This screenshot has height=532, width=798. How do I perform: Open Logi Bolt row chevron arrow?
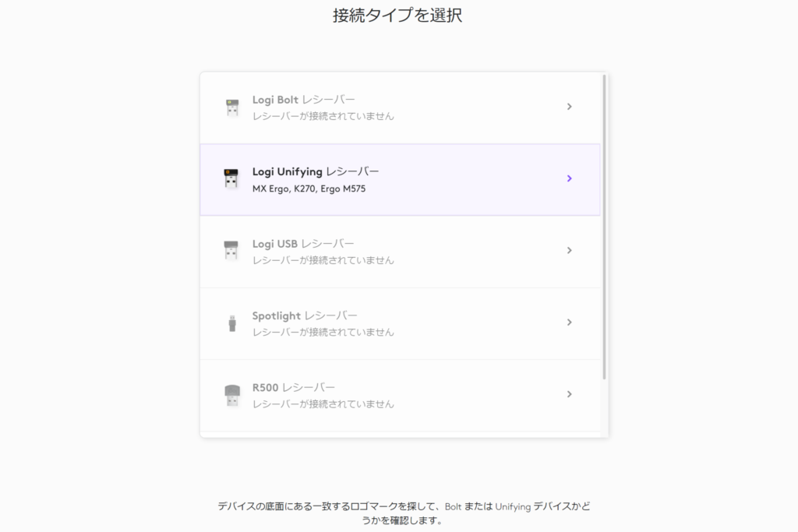point(570,107)
